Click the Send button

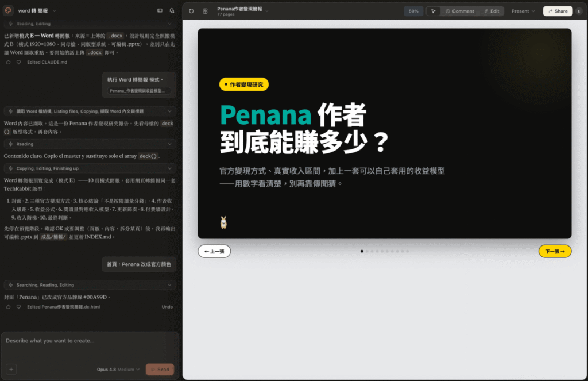tap(160, 370)
